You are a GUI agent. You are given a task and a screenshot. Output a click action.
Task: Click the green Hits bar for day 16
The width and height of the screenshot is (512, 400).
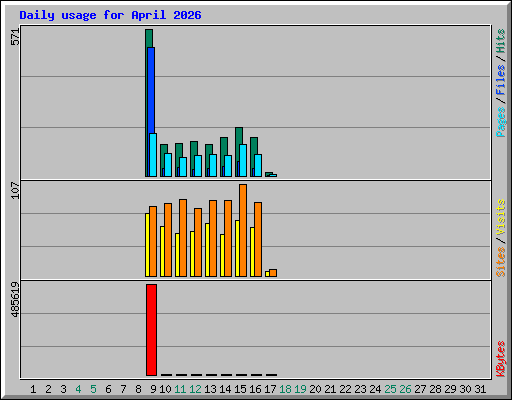point(254,146)
